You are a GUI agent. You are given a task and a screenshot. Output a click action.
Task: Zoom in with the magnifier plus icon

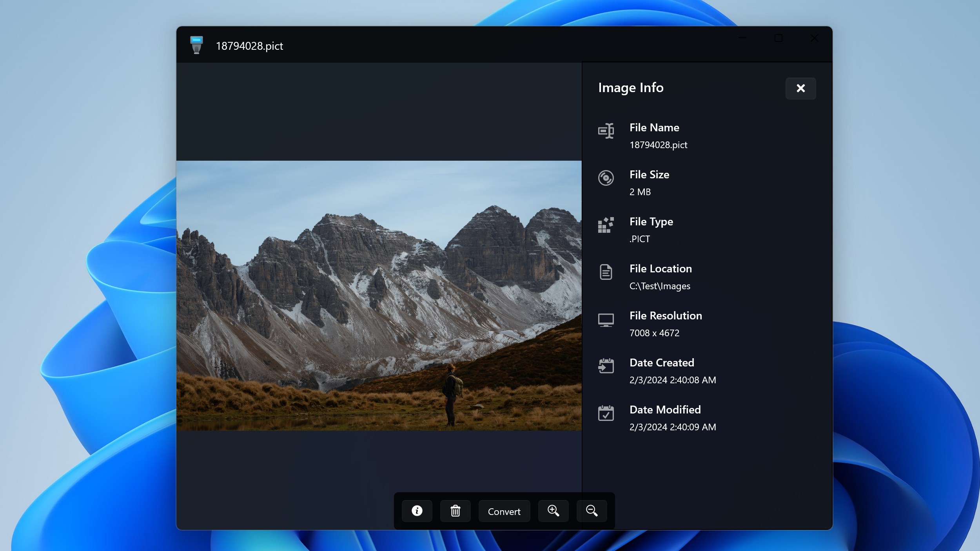point(553,511)
